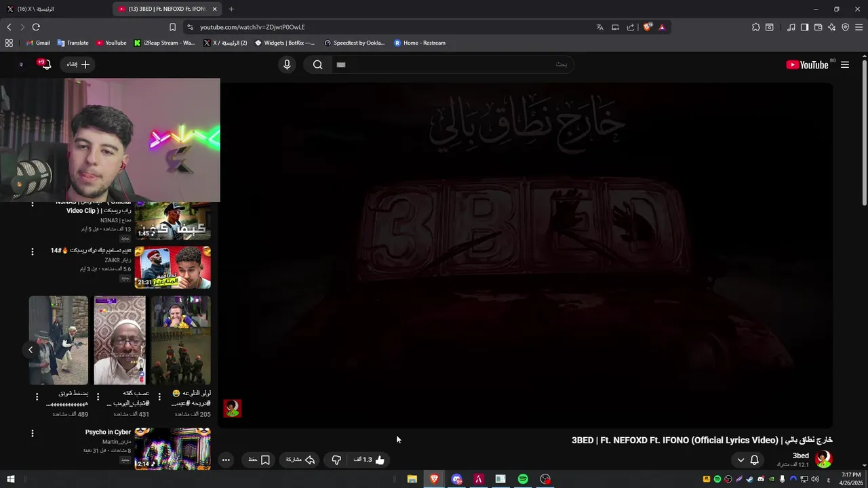Toggle 3bed channel notification bell
This screenshot has height=488, width=868.
(x=754, y=460)
